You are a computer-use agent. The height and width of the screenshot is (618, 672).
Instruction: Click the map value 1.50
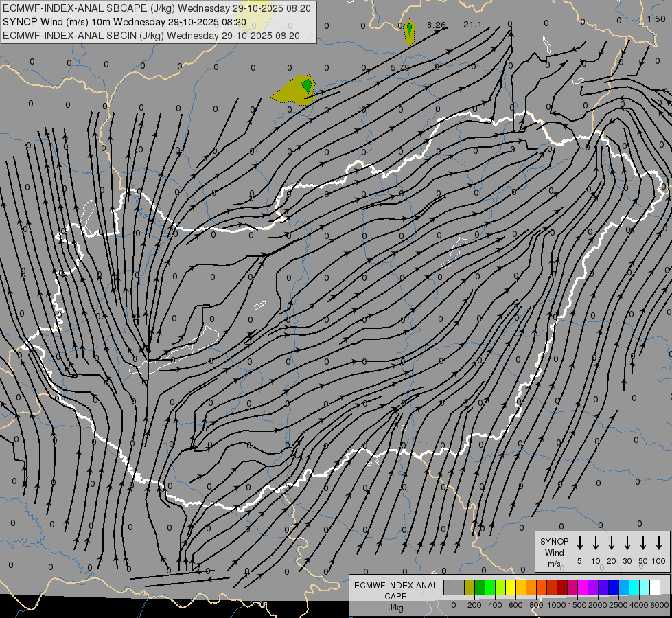tap(656, 19)
